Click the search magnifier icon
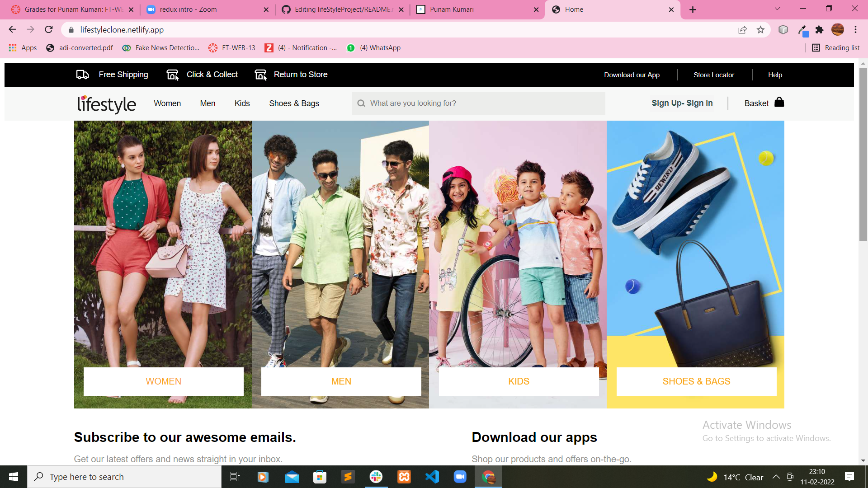The width and height of the screenshot is (868, 488). pyautogui.click(x=361, y=103)
